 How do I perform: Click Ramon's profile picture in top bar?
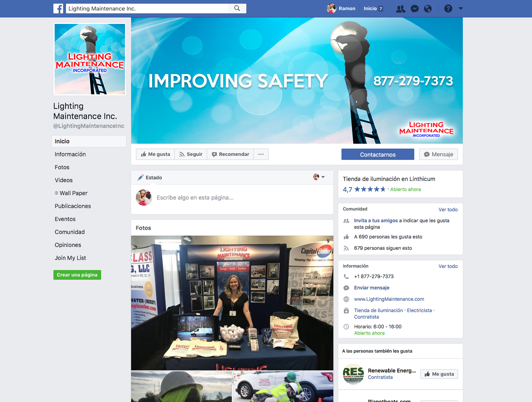[331, 9]
